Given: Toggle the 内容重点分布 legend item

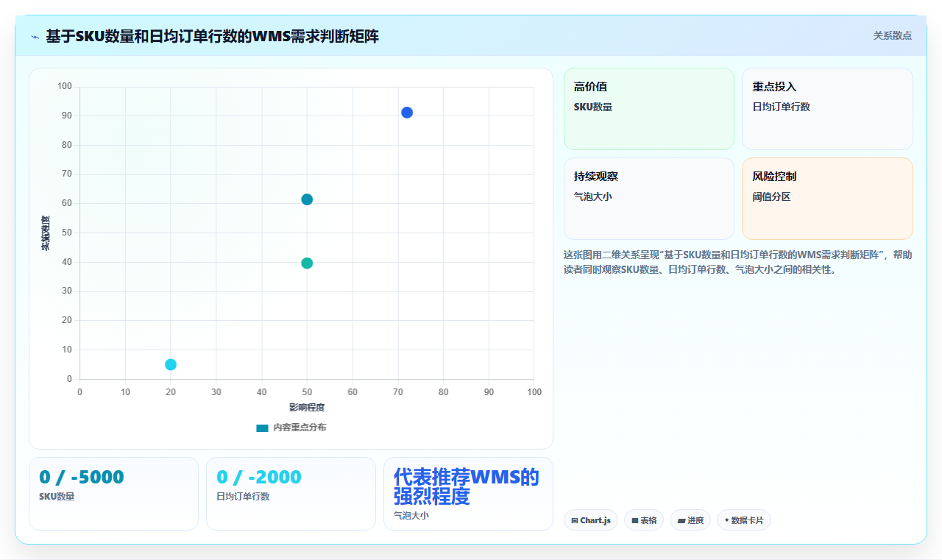Looking at the screenshot, I should coord(291,428).
